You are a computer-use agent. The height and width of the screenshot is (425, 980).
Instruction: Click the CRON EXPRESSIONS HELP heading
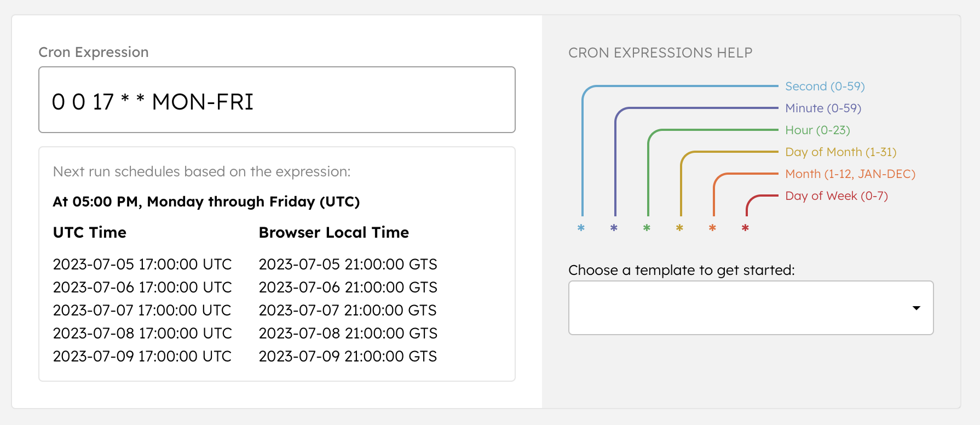(660, 53)
